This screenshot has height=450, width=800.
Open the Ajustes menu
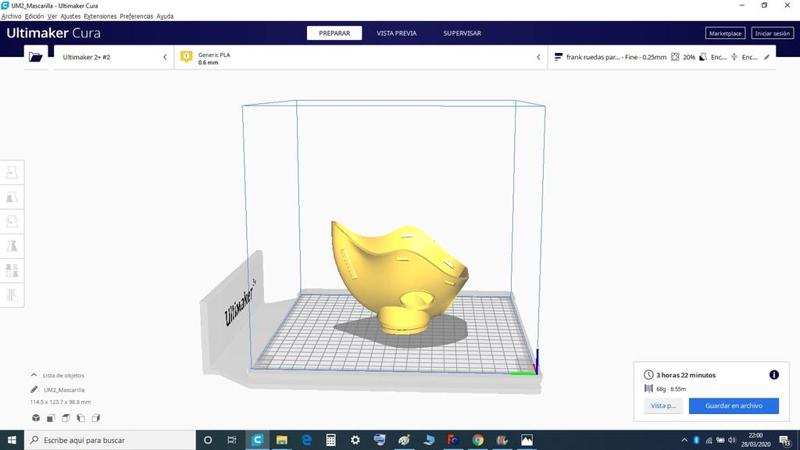pos(70,16)
